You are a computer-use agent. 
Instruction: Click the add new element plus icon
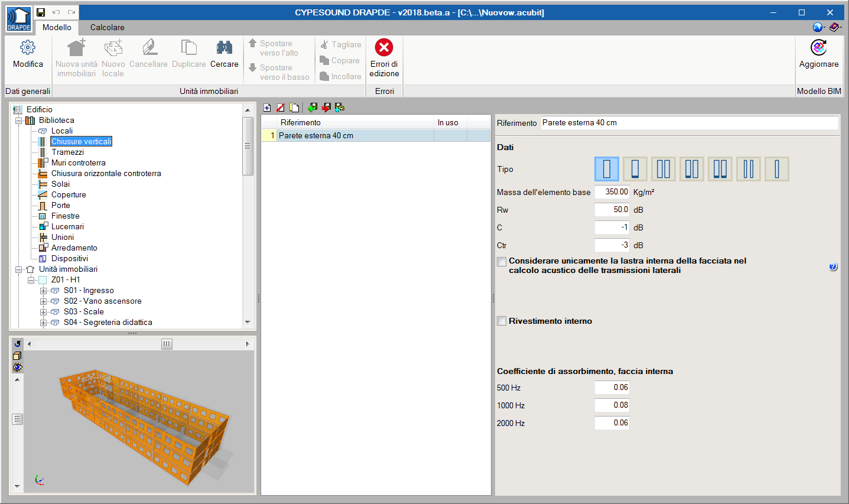point(267,108)
